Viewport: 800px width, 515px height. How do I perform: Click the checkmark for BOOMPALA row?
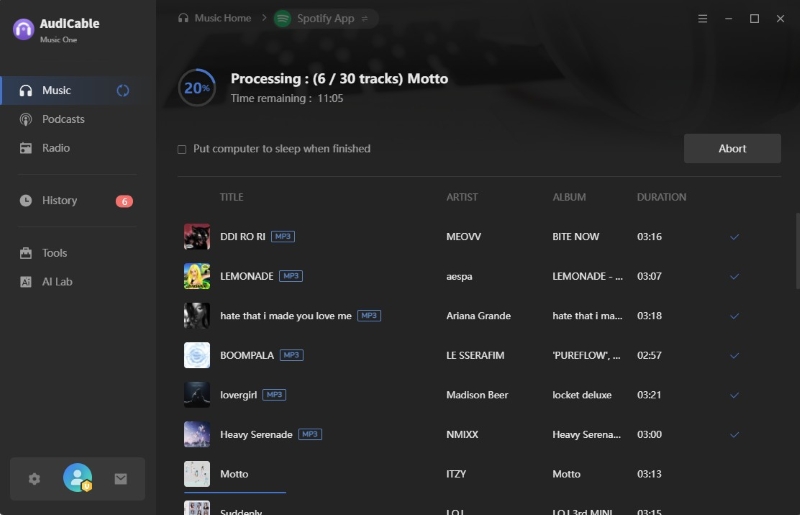[x=734, y=356]
